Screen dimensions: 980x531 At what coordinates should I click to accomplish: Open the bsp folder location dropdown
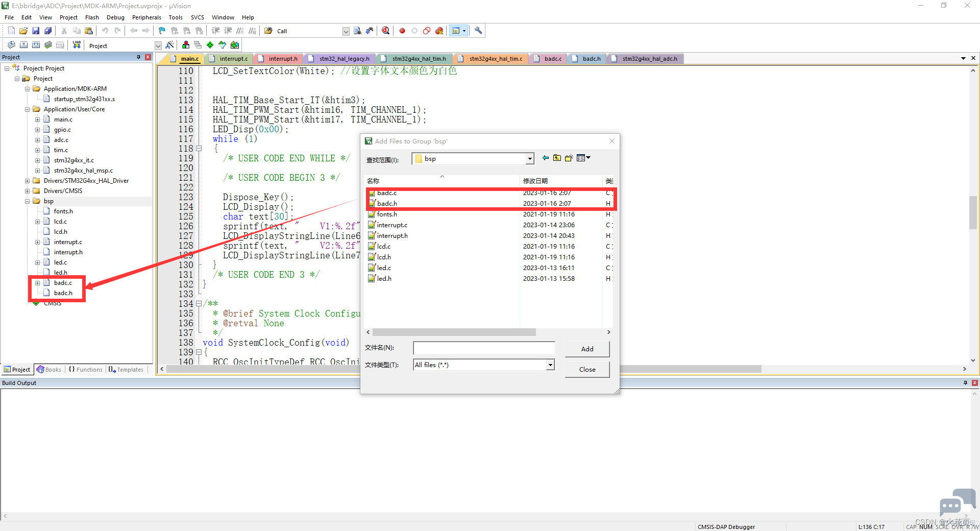(530, 159)
